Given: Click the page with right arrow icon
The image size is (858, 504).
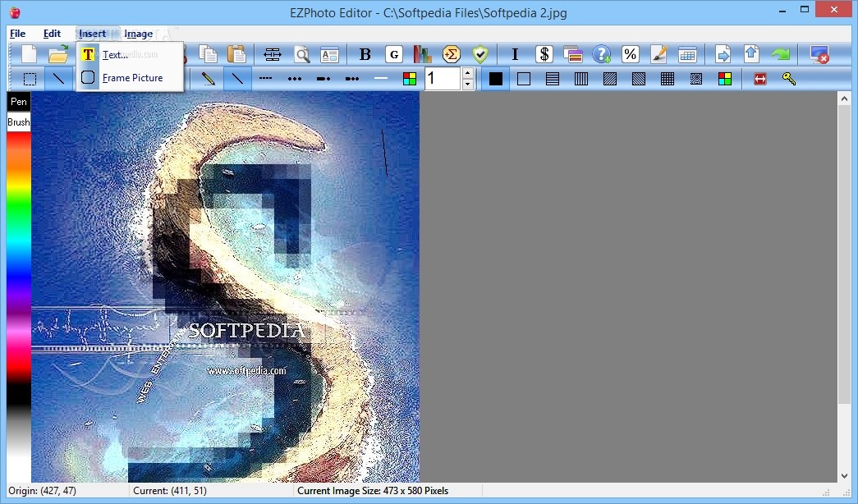Looking at the screenshot, I should (723, 54).
